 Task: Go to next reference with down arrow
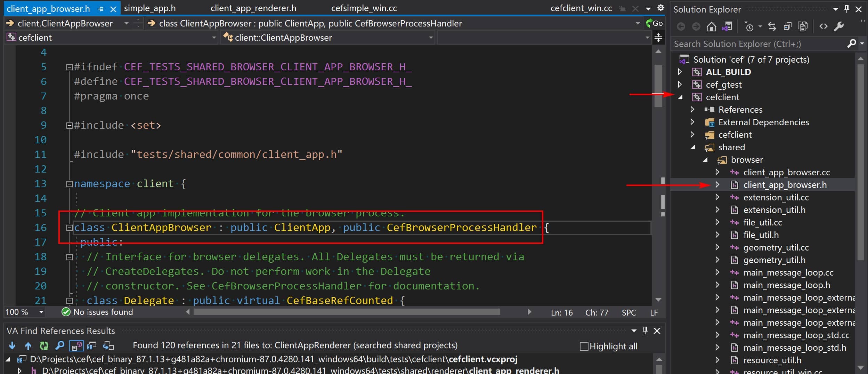pos(12,345)
